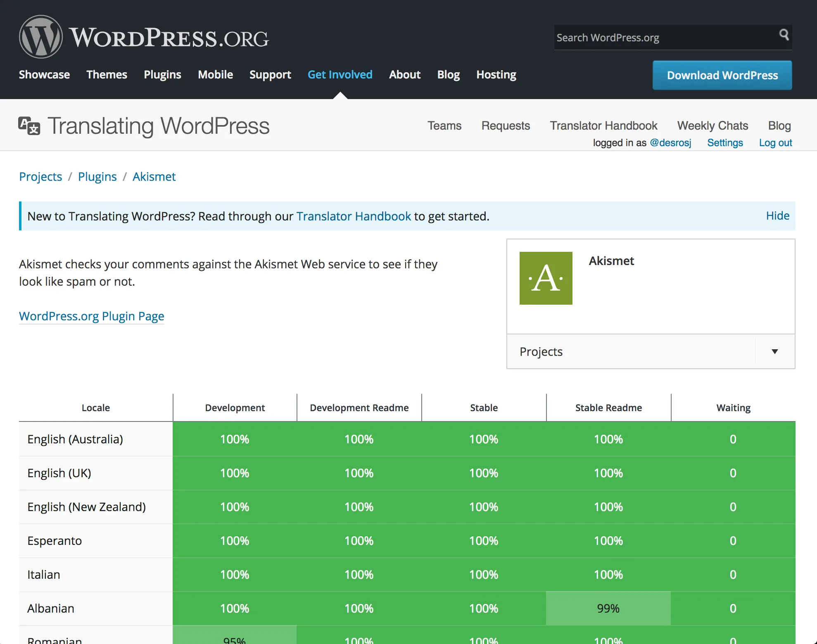Open the Weekly Chats tab
Viewport: 817px width, 644px height.
pyautogui.click(x=712, y=126)
